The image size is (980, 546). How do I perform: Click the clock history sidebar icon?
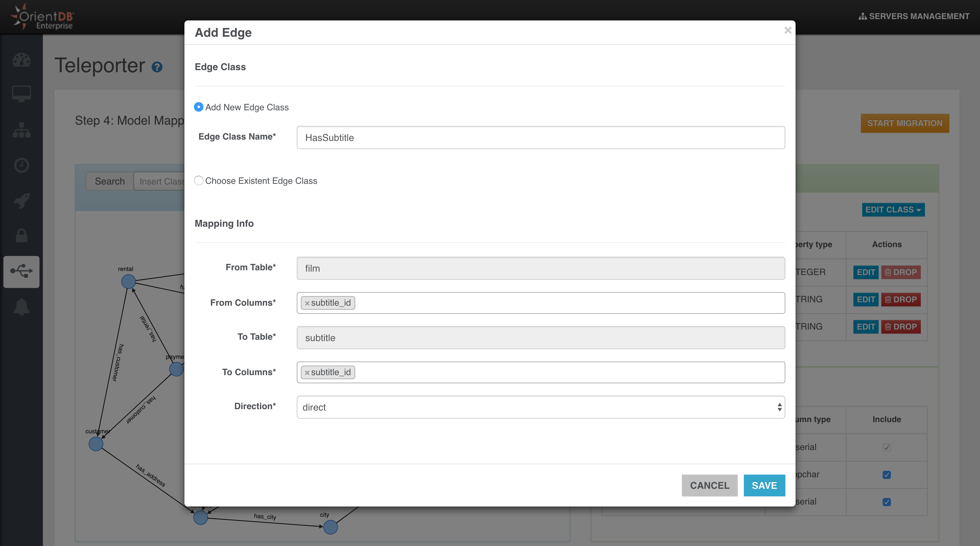tap(21, 165)
